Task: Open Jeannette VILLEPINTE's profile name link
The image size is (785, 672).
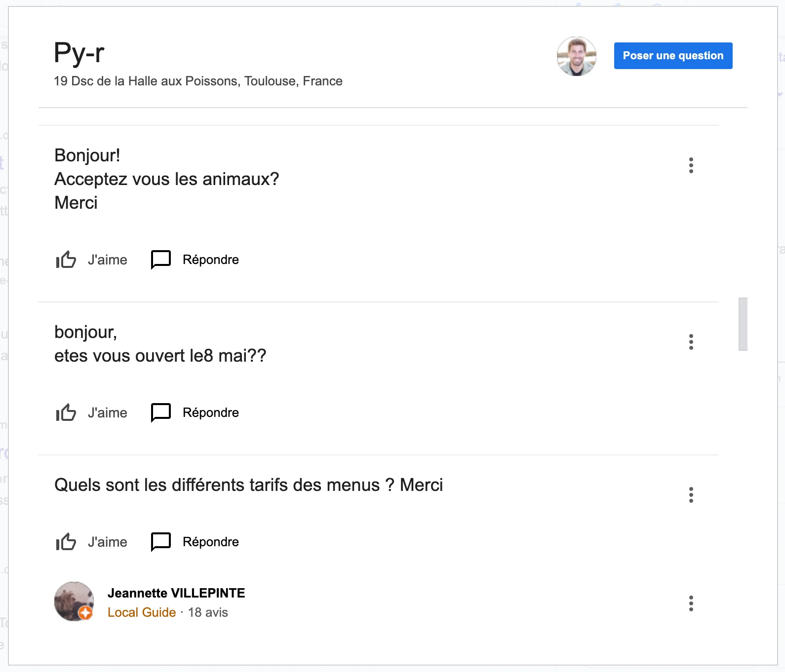Action: [x=176, y=593]
